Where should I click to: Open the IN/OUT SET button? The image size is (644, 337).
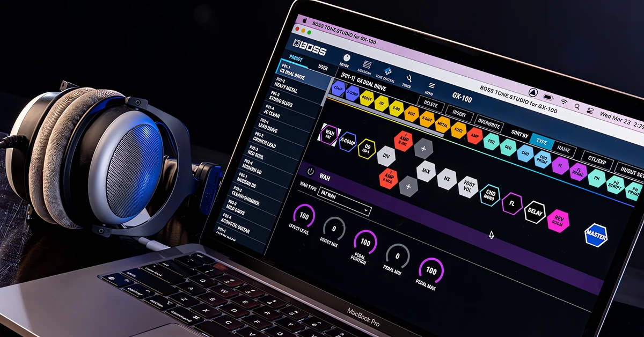630,172
